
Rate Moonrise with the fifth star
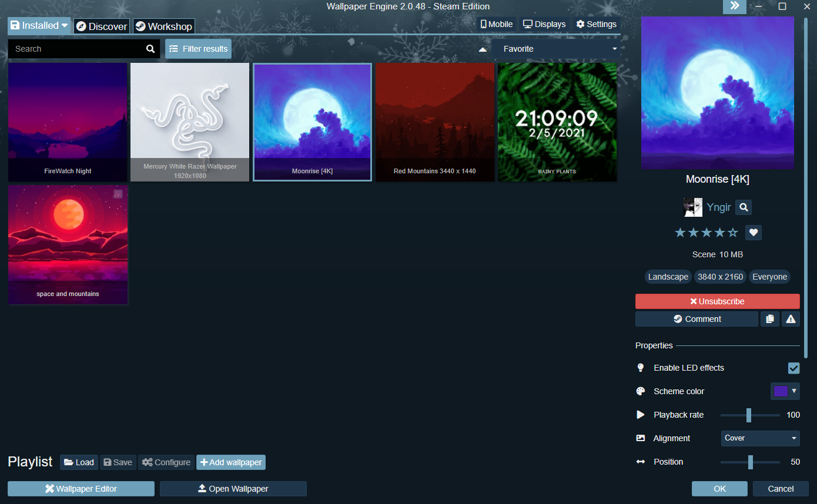733,233
